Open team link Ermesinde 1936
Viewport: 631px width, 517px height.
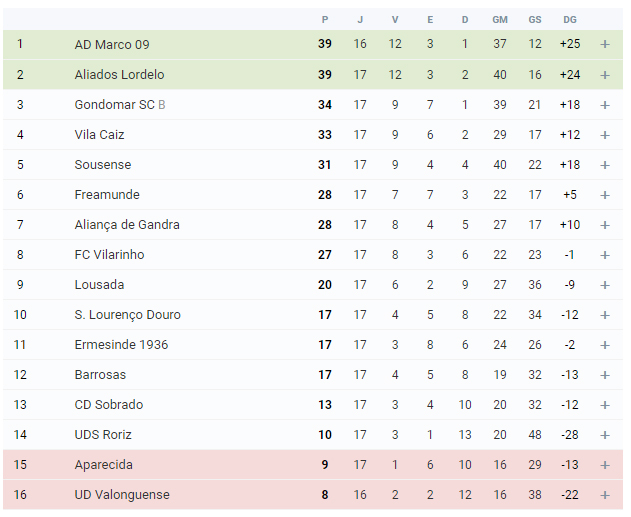tap(121, 345)
